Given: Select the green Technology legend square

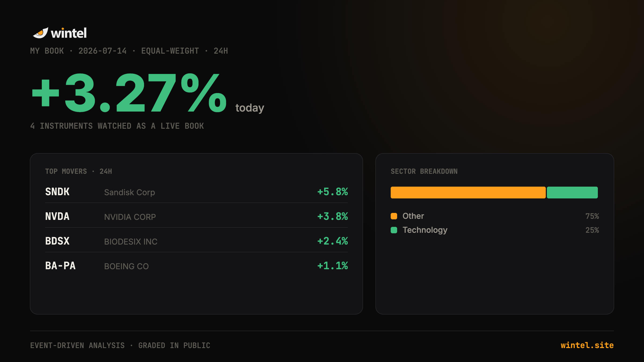Looking at the screenshot, I should tap(394, 230).
